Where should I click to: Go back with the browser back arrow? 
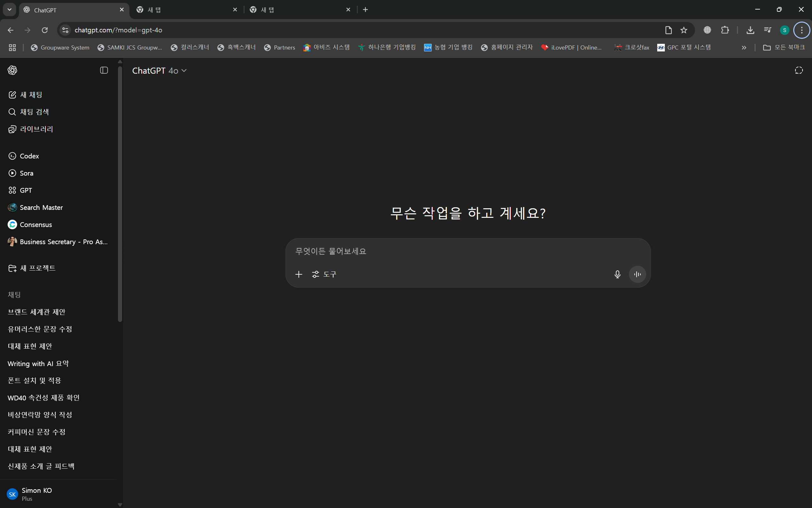(x=10, y=30)
